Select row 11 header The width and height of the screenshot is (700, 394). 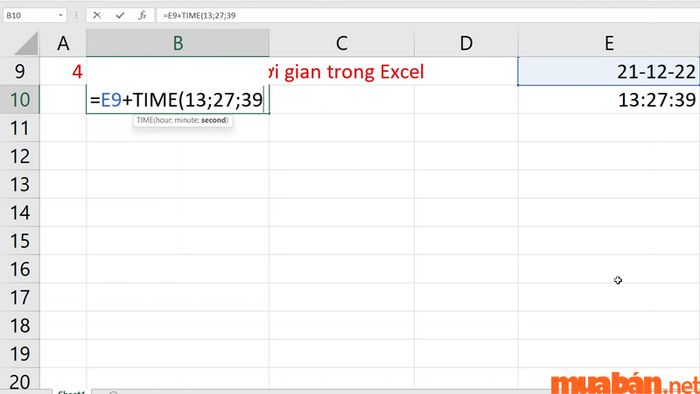(x=20, y=128)
